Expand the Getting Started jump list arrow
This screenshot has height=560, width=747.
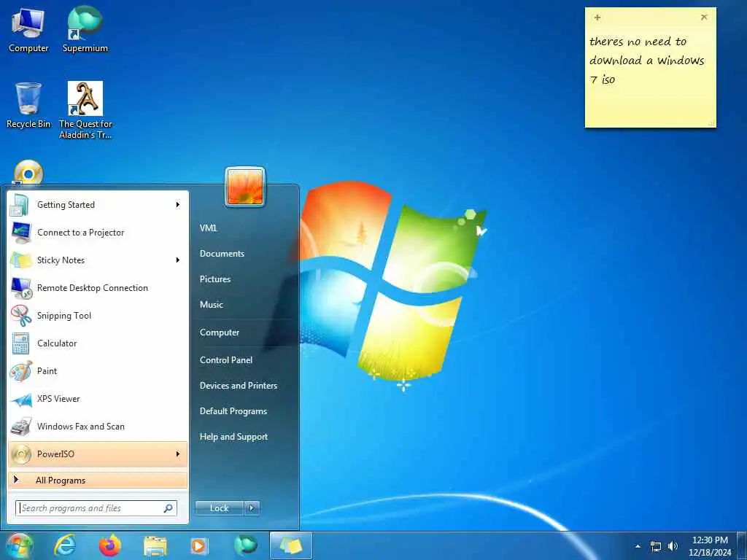pos(178,205)
